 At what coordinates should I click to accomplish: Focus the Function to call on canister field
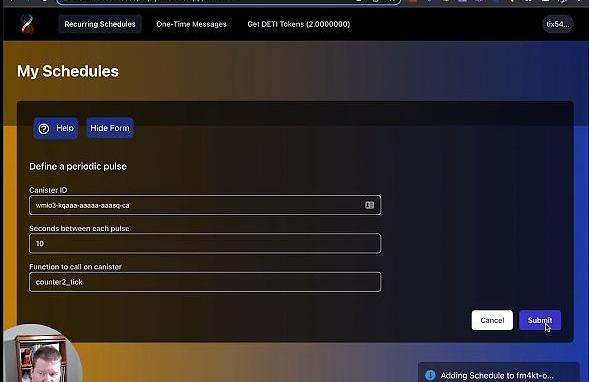point(205,282)
